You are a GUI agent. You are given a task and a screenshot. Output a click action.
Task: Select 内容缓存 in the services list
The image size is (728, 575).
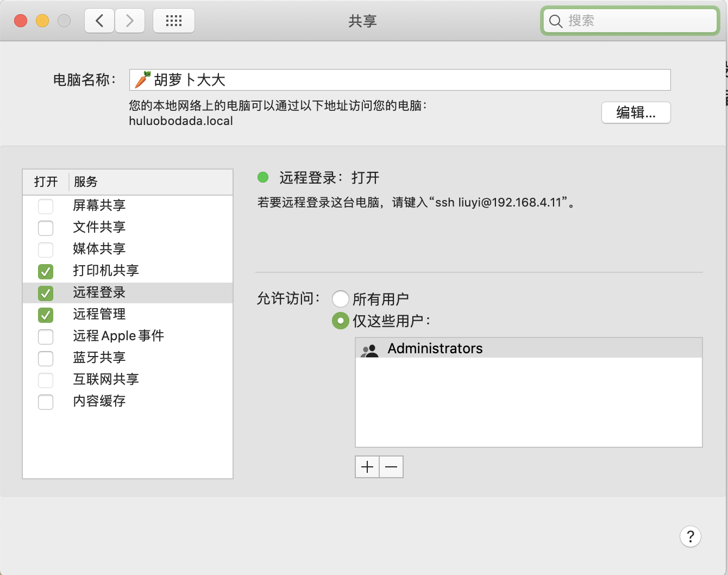[99, 402]
